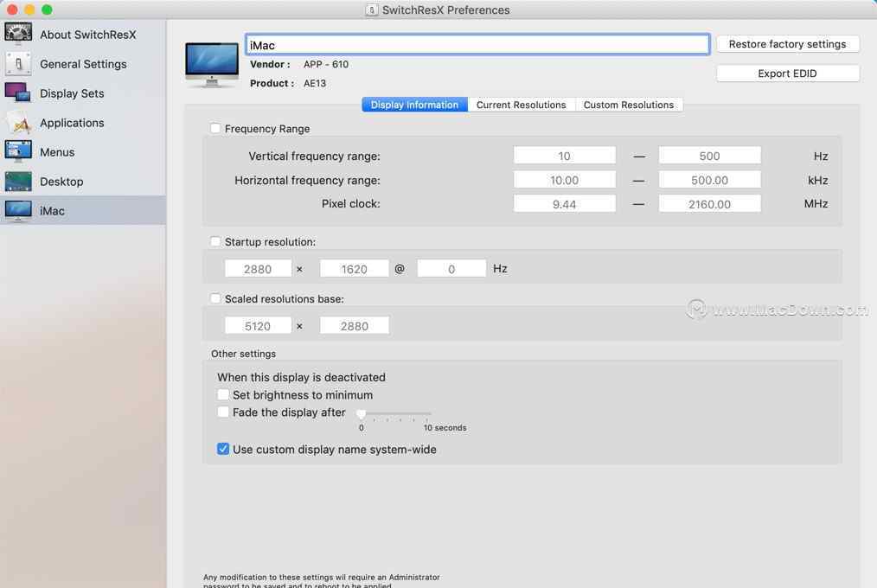Click the scaled base width field
The width and height of the screenshot is (877, 588).
[258, 326]
